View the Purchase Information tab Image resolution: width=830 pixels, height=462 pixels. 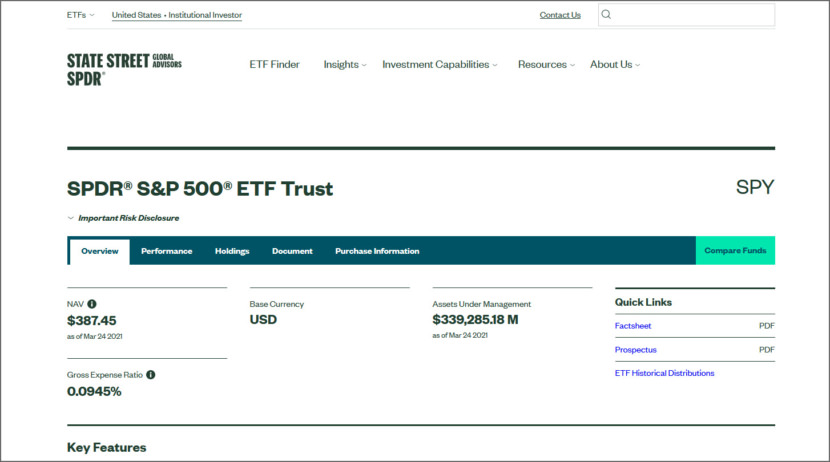click(377, 251)
